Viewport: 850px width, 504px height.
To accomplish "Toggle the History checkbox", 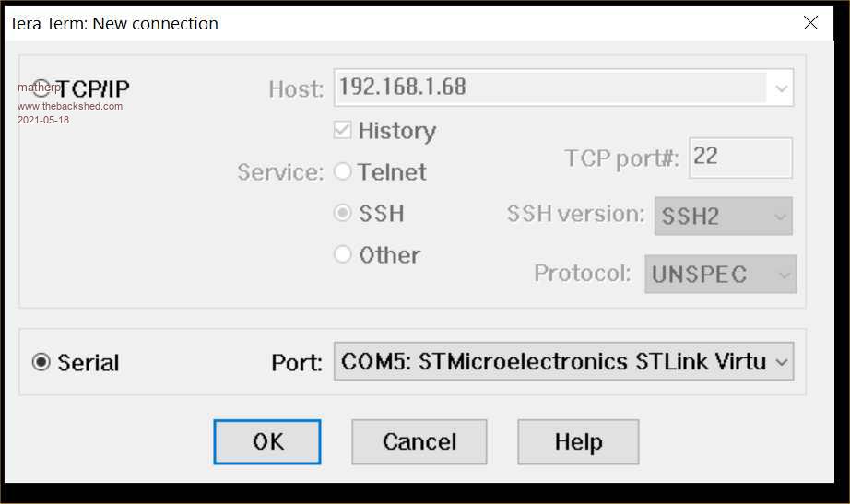I will 343,131.
